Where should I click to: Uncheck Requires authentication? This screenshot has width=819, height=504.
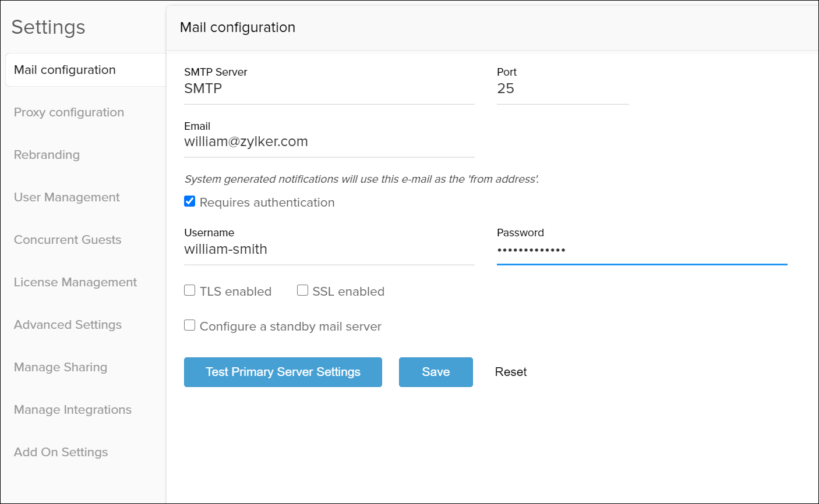tap(189, 201)
